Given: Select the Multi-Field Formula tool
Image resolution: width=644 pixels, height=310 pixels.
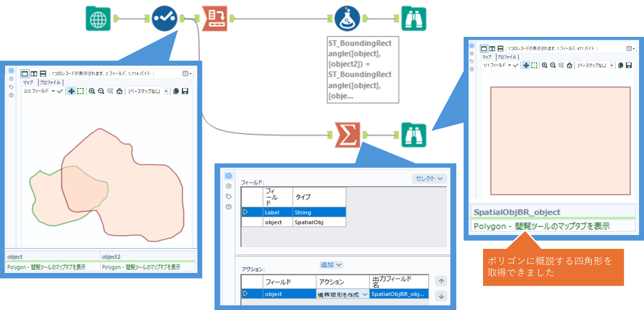Looking at the screenshot, I should point(215,19).
